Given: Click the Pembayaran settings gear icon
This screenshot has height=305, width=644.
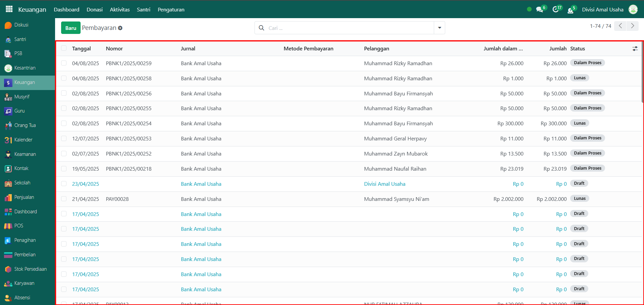Looking at the screenshot, I should (120, 28).
